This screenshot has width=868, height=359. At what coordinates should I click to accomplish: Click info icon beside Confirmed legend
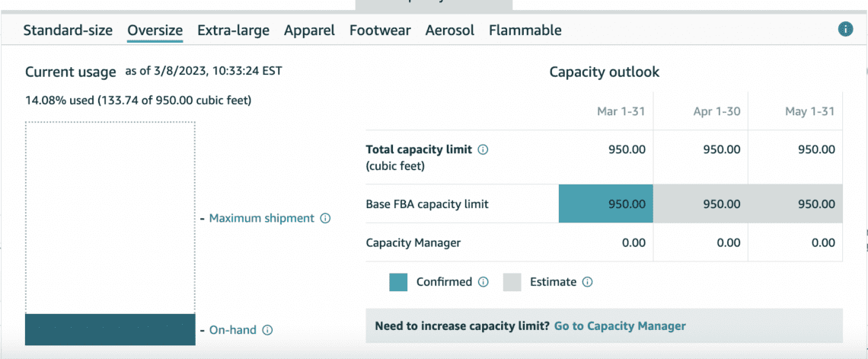(483, 282)
